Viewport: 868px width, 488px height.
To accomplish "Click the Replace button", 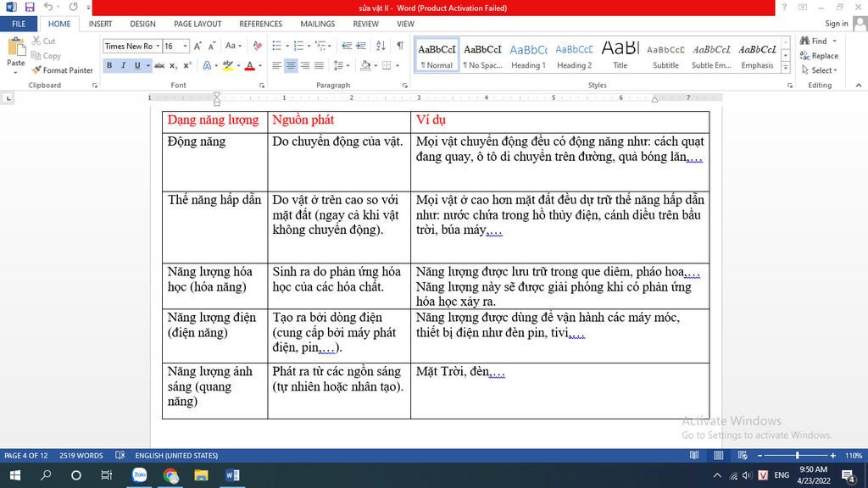I will [x=819, y=56].
